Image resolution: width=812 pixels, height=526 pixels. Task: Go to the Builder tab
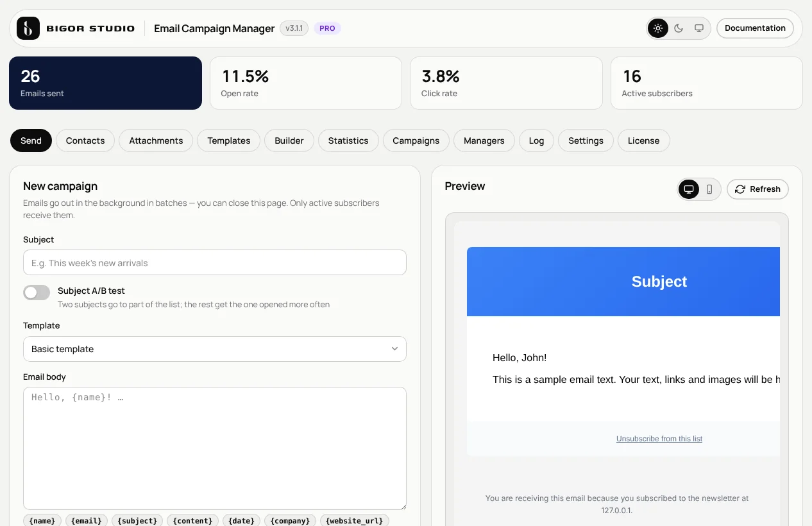(x=289, y=140)
